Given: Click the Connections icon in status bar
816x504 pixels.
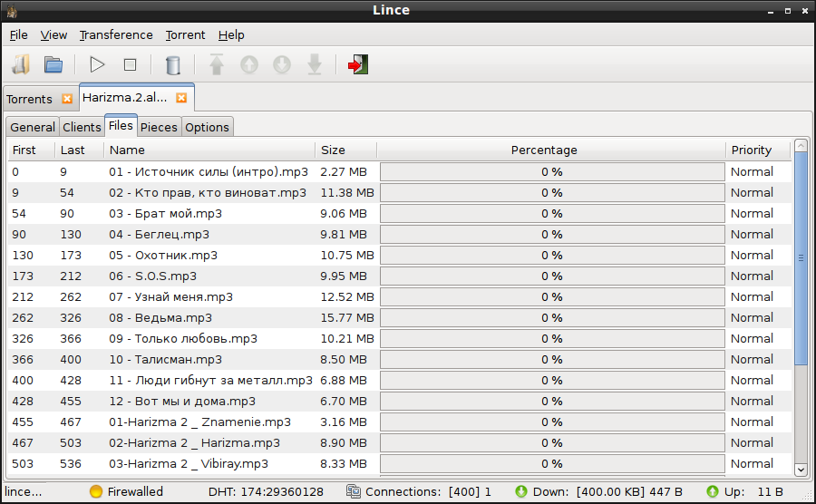Looking at the screenshot, I should click(354, 491).
